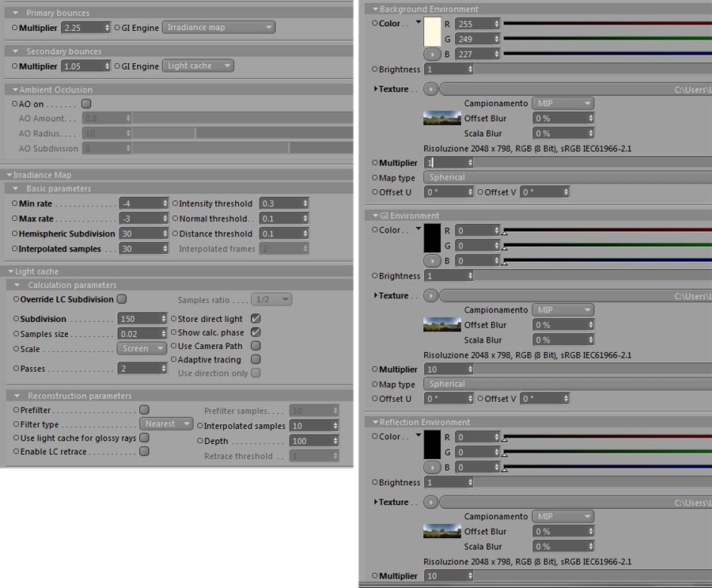Click Reflection Environment color mode round button beside B
Screen dimensions: 712x588
click(x=432, y=467)
